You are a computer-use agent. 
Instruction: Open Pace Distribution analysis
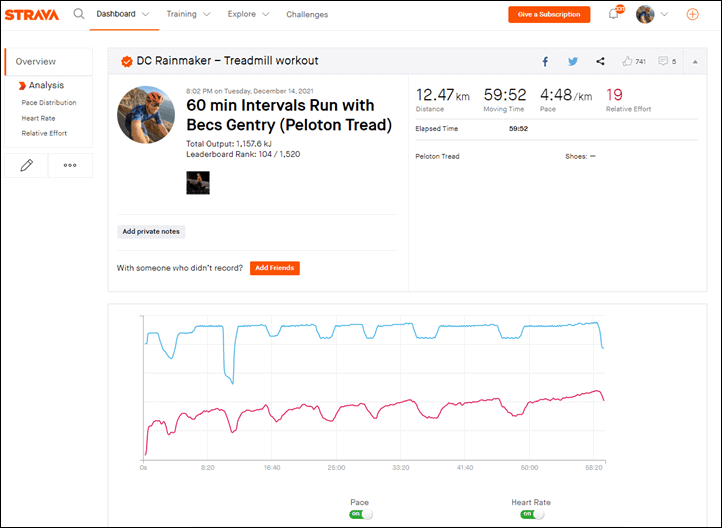point(49,103)
